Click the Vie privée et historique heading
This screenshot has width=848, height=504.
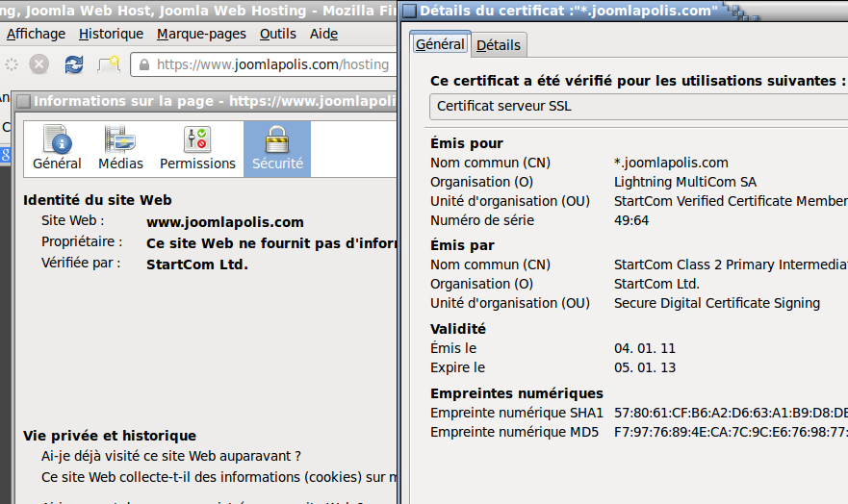(110, 436)
